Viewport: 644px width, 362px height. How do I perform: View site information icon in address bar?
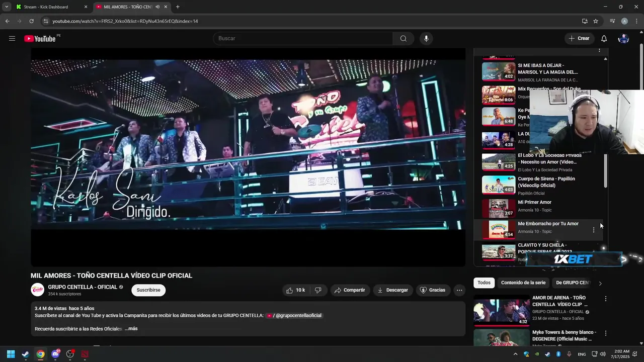[46, 21]
